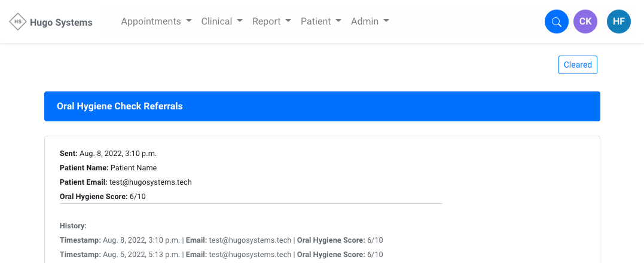
Task: Click the purple CK avatar icon
Action: pos(585,22)
